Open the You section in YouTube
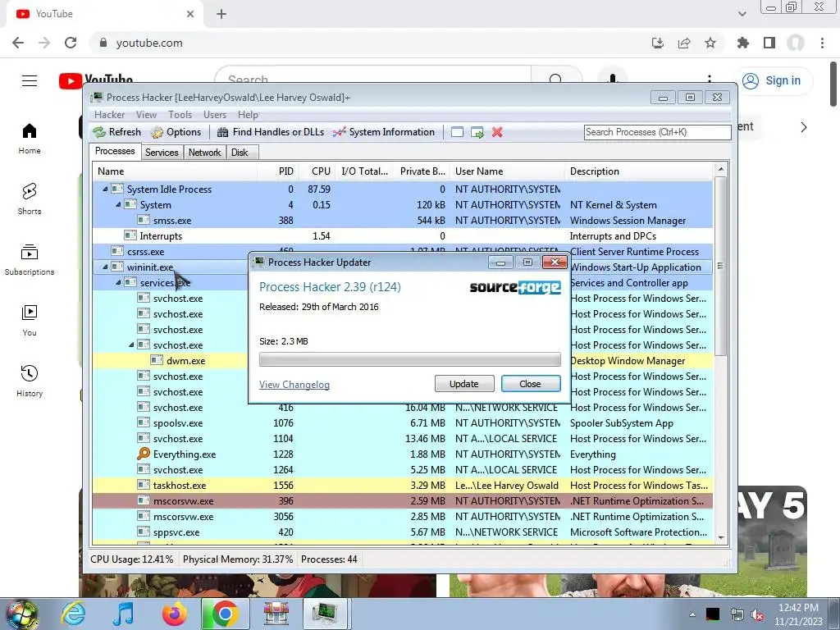840x630 pixels. point(30,321)
